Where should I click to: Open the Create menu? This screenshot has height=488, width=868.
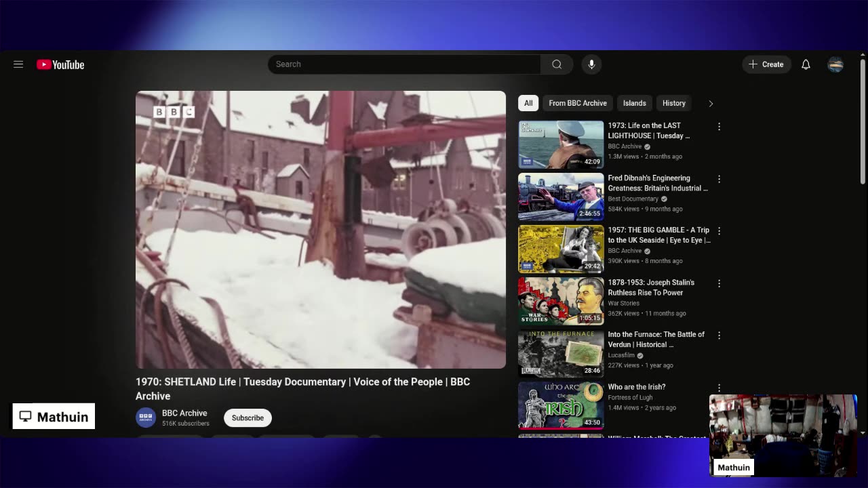tap(766, 64)
